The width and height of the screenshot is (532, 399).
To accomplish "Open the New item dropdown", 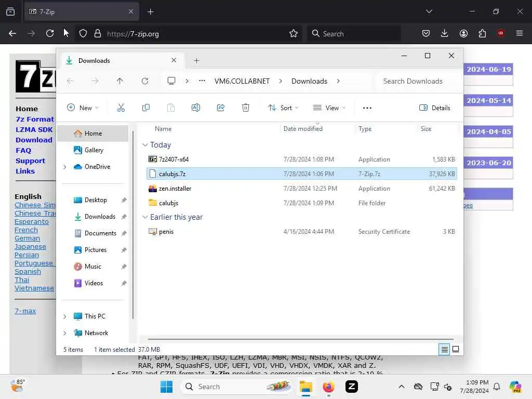I will [x=83, y=108].
